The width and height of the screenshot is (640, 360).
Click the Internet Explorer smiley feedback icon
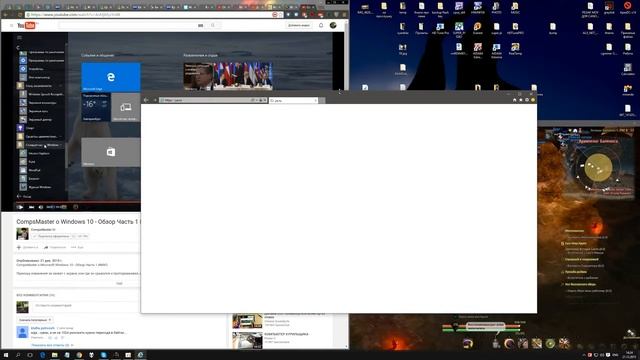[533, 100]
